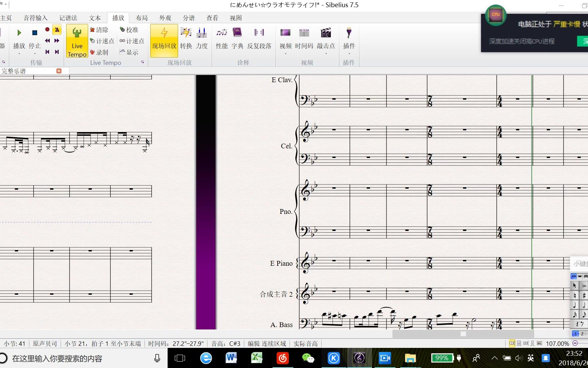This screenshot has height=368, width=588.
Task: Toggle the Live Tempo button
Action: click(x=77, y=41)
